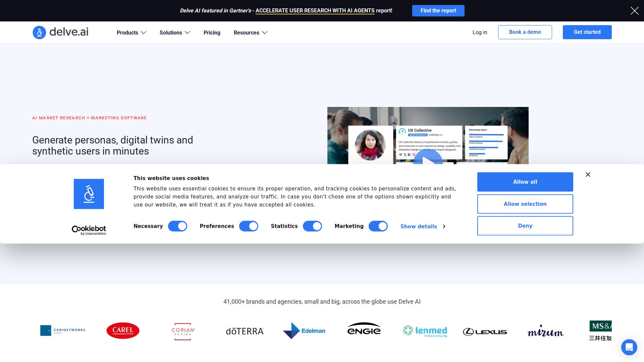
Task: Dismiss the top announcement banner
Action: 634,11
